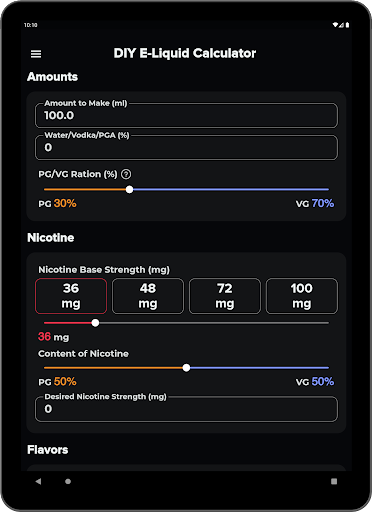Select 72 mg nicotine base strength
Image resolution: width=372 pixels, height=512 pixels.
[225, 296]
